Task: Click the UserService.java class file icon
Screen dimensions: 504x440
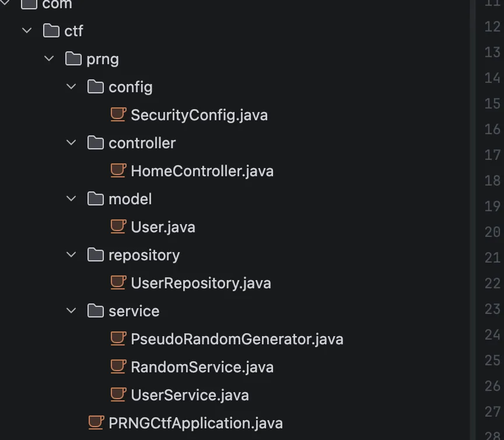Action: click(118, 394)
